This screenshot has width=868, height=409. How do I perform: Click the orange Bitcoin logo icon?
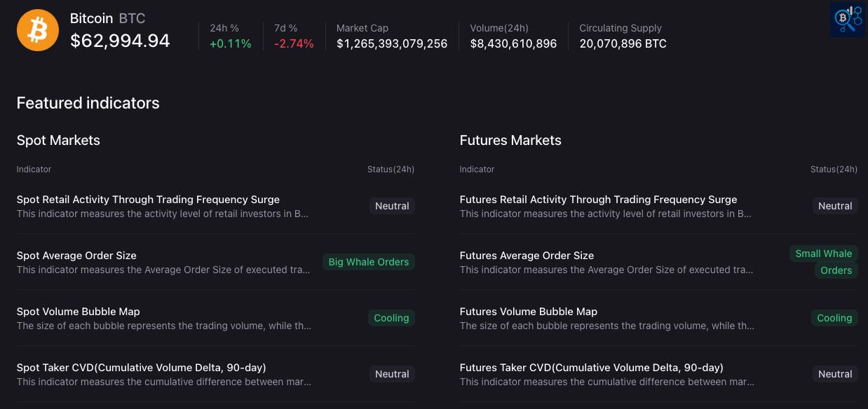click(x=38, y=30)
